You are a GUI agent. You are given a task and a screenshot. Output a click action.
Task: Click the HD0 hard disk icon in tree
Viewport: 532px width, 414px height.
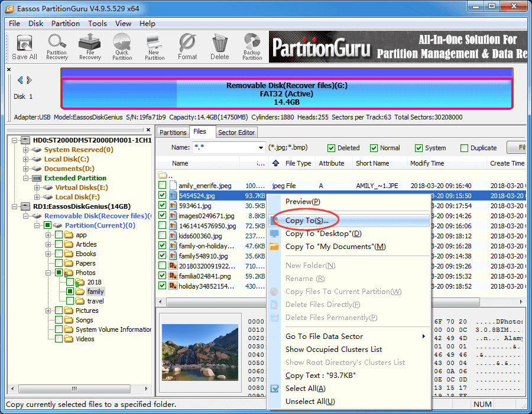click(25, 140)
